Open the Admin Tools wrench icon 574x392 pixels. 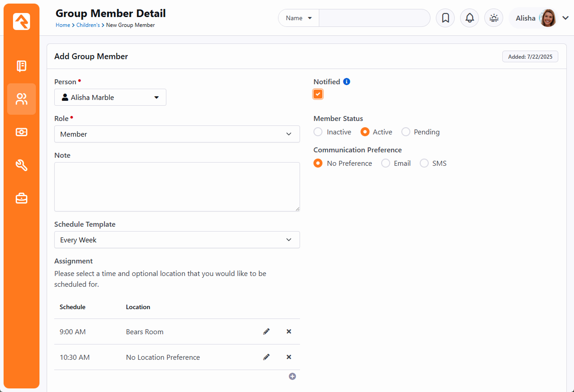point(22,165)
